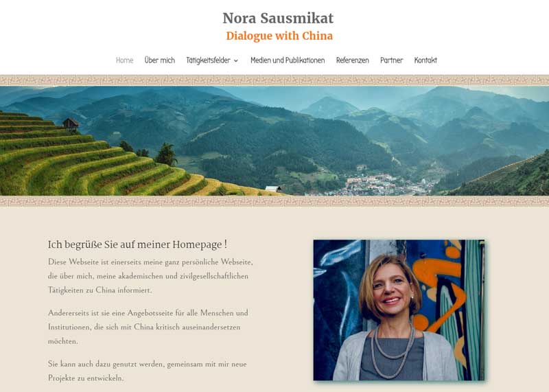
Task: Open the Partner page
Action: (x=391, y=60)
